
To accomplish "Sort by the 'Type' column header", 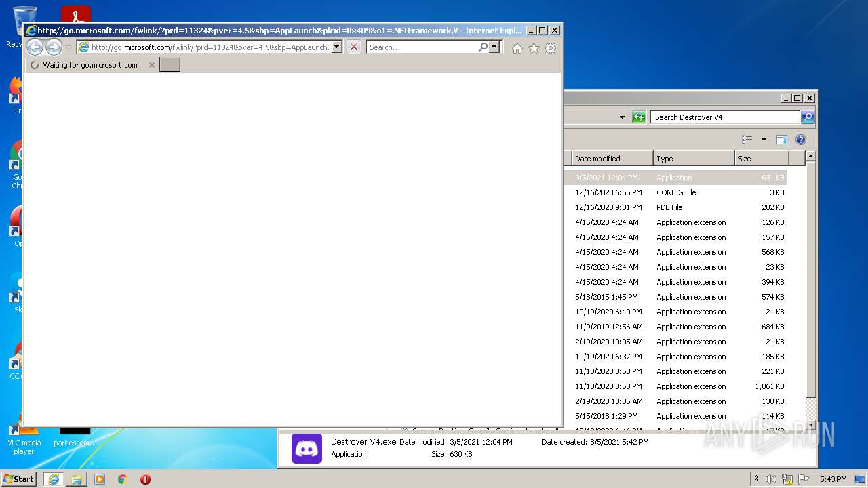I will tap(694, 159).
